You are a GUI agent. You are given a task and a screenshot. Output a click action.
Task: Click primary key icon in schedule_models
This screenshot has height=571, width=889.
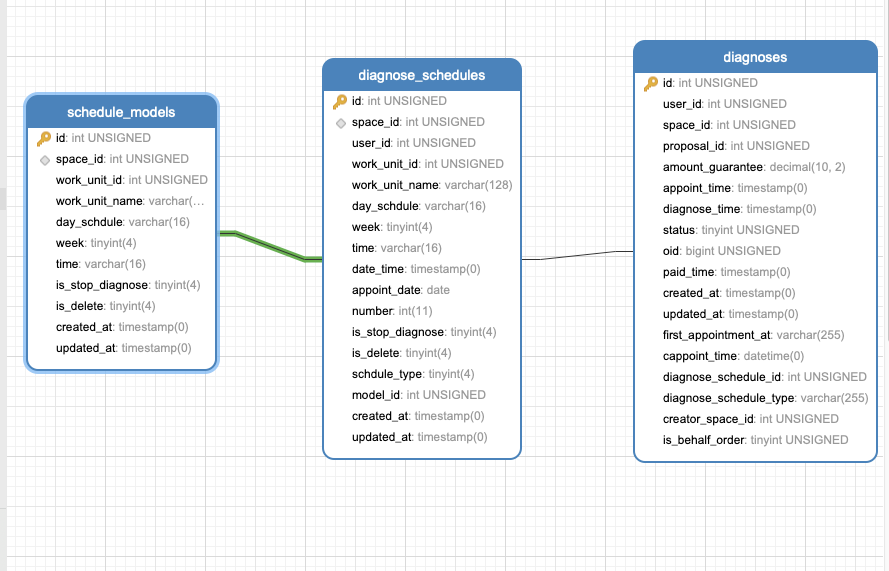44,138
